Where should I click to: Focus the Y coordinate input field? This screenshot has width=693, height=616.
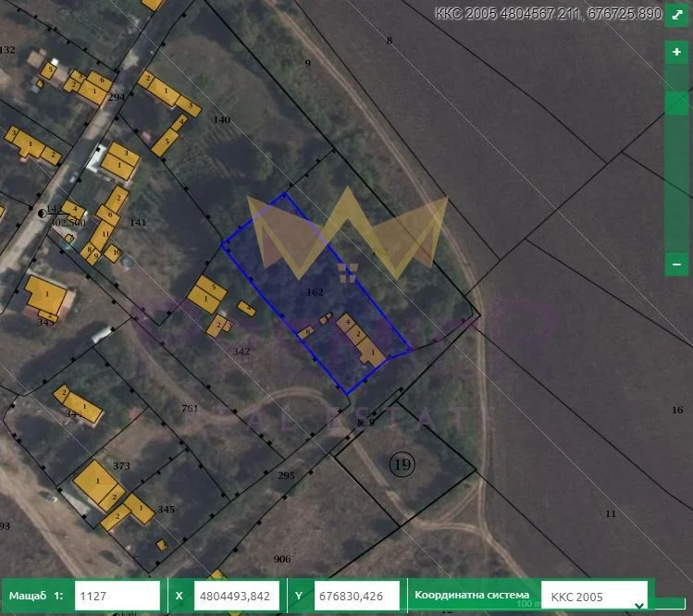(356, 597)
